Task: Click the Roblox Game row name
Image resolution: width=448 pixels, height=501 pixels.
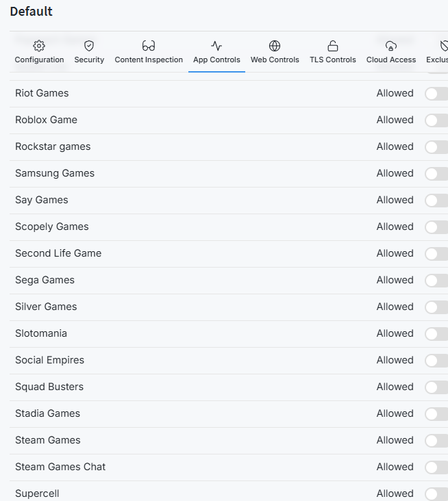Action: pos(47,120)
